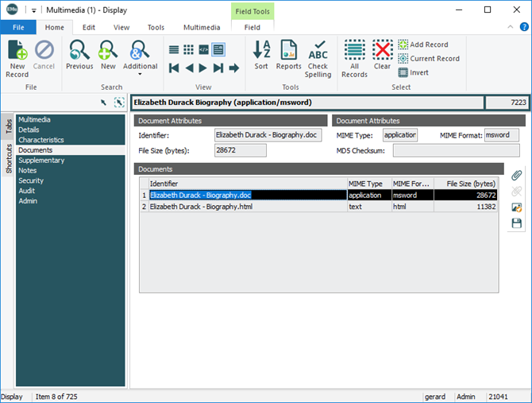This screenshot has height=403, width=532.
Task: Open the View ribbon tab
Action: click(121, 27)
